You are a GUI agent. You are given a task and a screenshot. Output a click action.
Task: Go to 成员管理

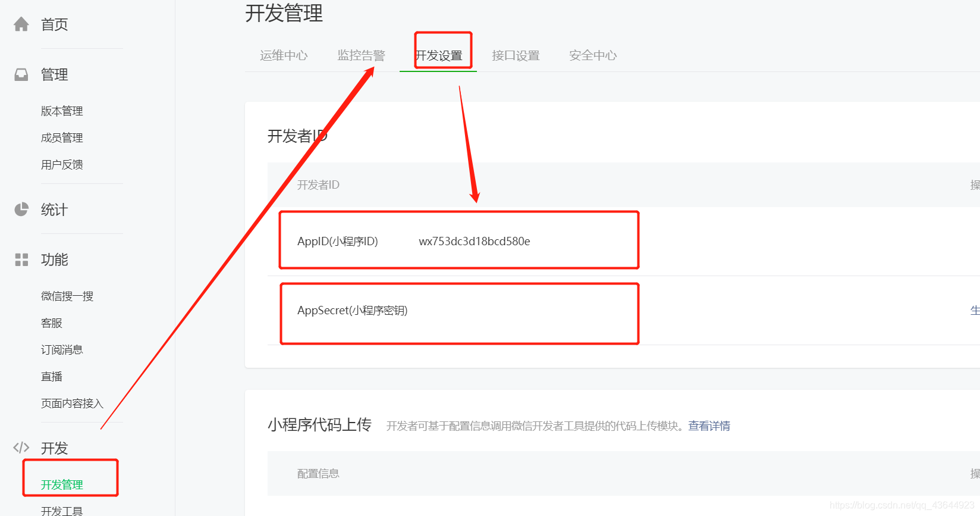62,137
